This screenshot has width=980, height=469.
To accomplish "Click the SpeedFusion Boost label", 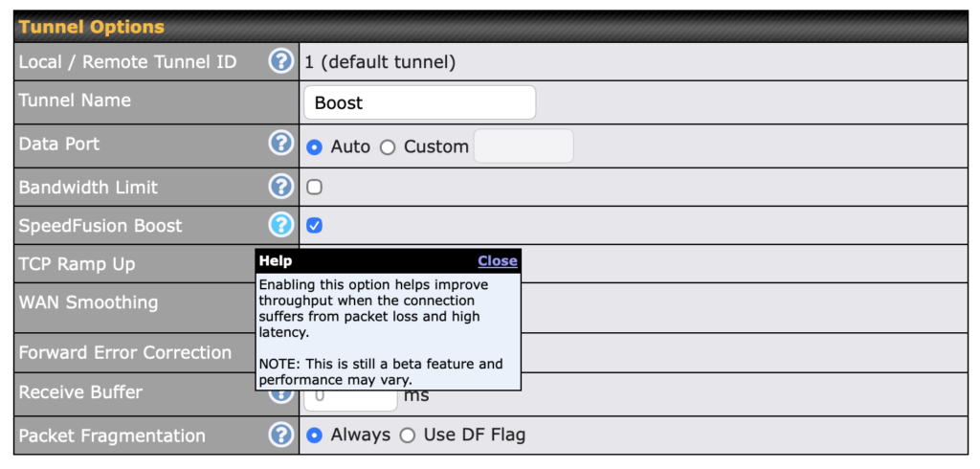I will click(100, 226).
